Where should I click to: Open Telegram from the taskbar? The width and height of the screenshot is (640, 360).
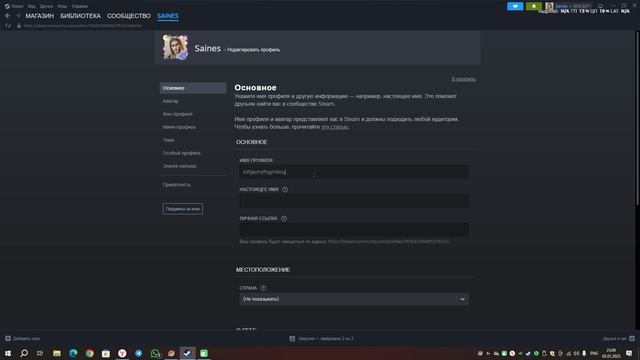point(138,353)
